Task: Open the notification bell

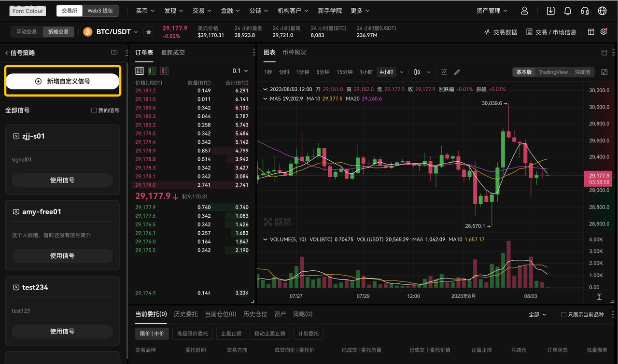Action: pos(567,11)
